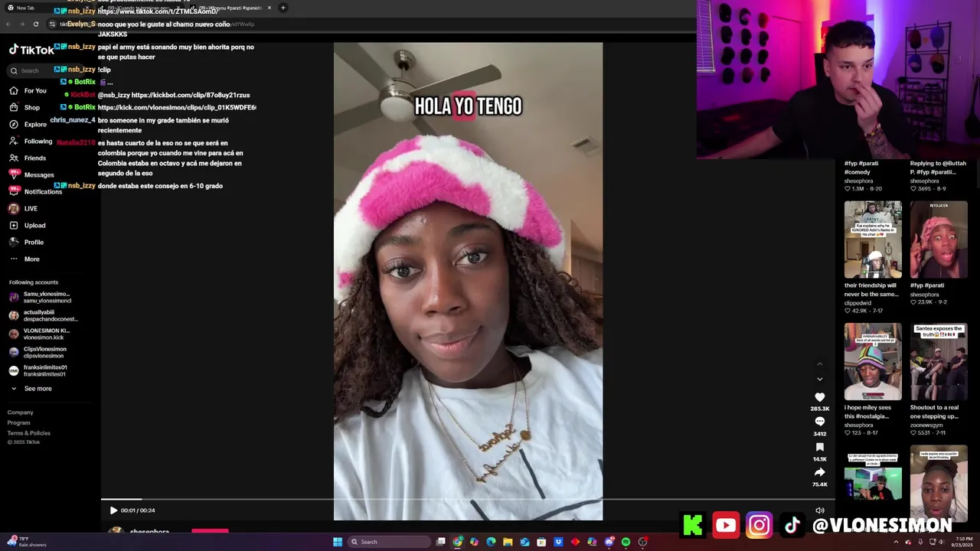Screen dimensions: 980x551
Task: Open the kick.com/vlonesimon clips link in chat
Action: coord(177,108)
